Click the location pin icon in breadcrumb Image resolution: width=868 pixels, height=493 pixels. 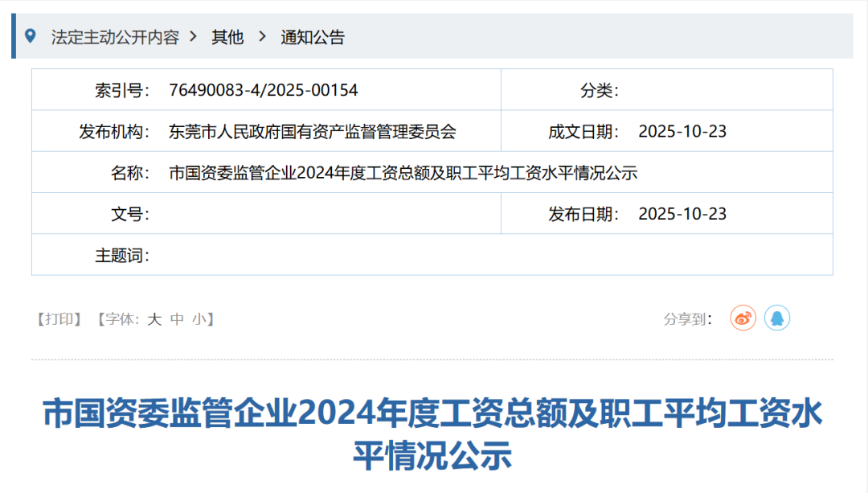pyautogui.click(x=31, y=36)
